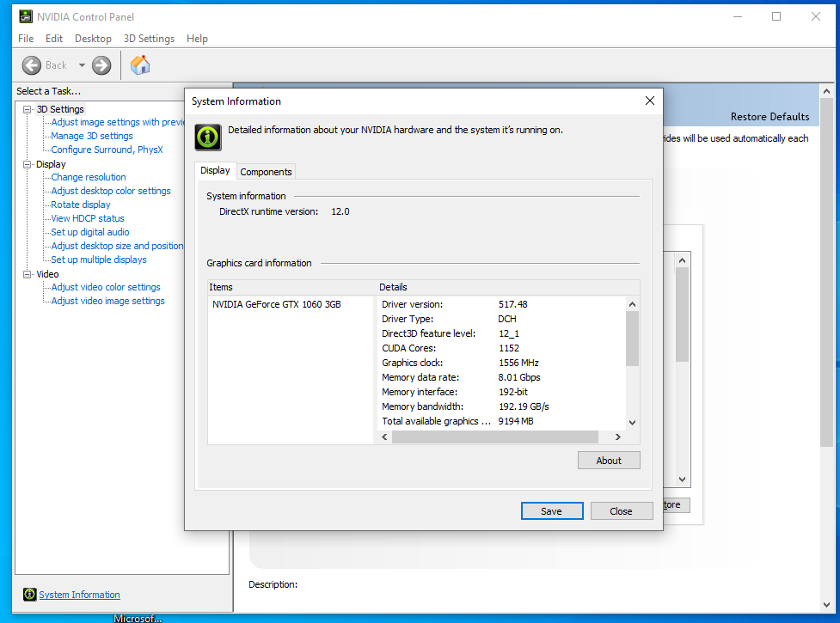Open Rotate display task
The height and width of the screenshot is (623, 840).
(80, 205)
